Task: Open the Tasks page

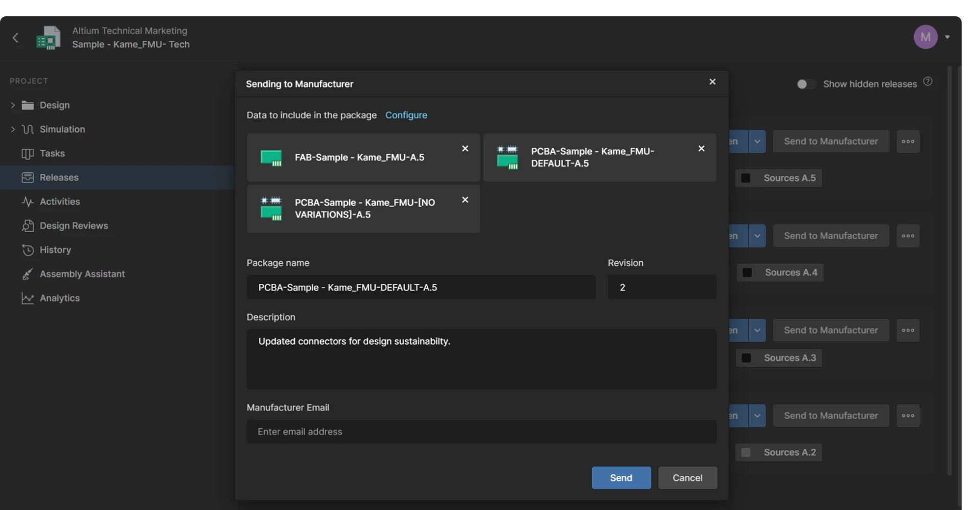Action: click(52, 153)
